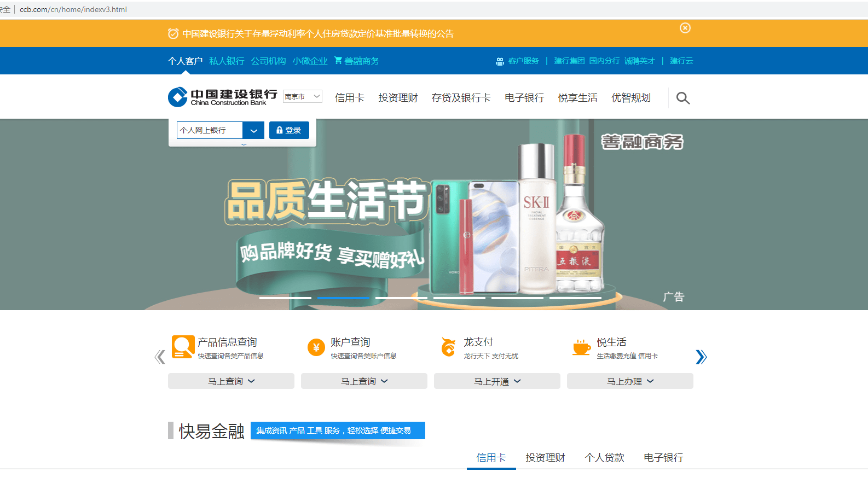The height and width of the screenshot is (489, 868).
Task: Click the 悦生活 coffee cup icon
Action: 582,347
